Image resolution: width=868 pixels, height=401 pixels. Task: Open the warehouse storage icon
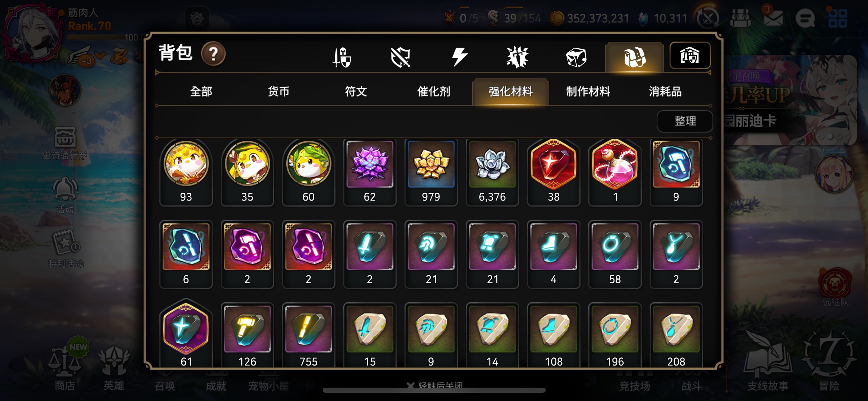click(690, 56)
